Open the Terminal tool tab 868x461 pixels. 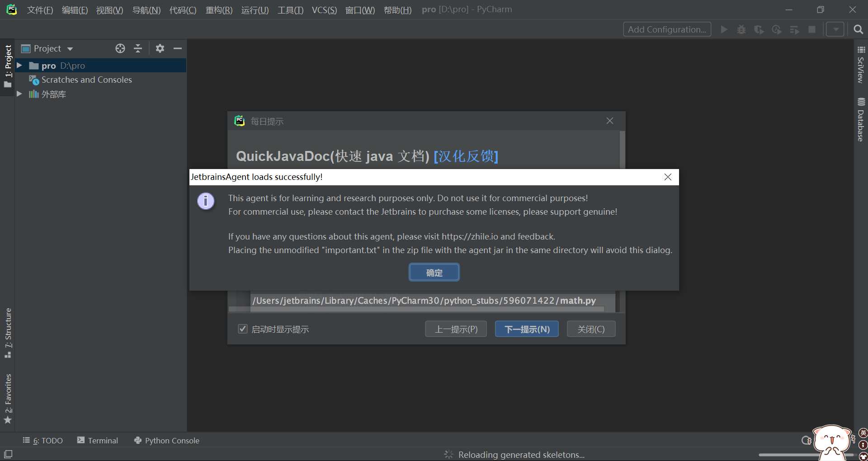point(98,440)
